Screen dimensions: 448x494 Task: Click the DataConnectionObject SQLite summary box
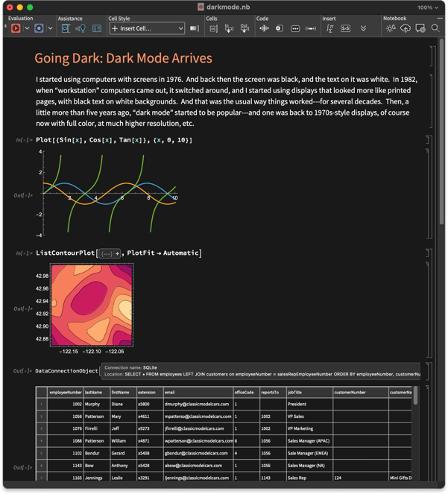261,371
